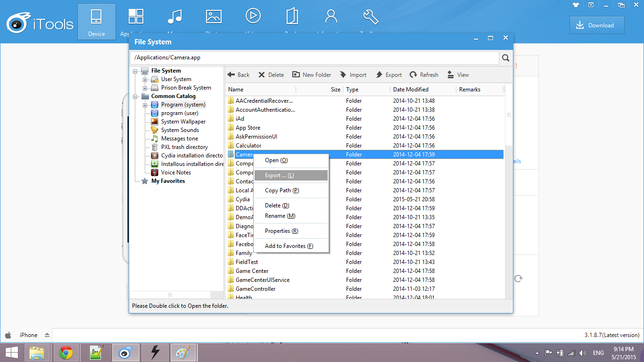Screen dimensions: 644x362
Task: Open the Music section icon
Action: [175, 16]
